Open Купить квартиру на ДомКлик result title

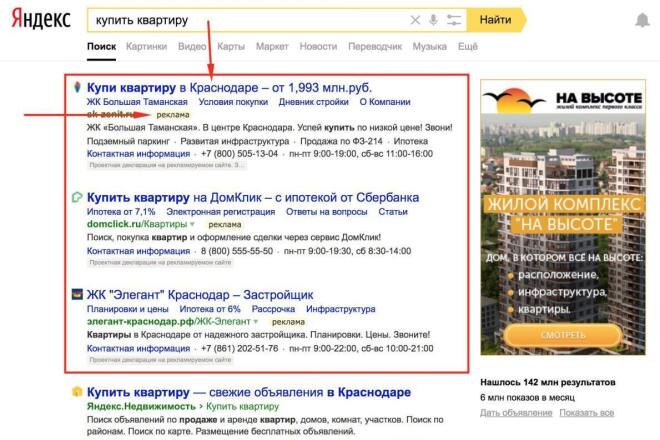(253, 197)
